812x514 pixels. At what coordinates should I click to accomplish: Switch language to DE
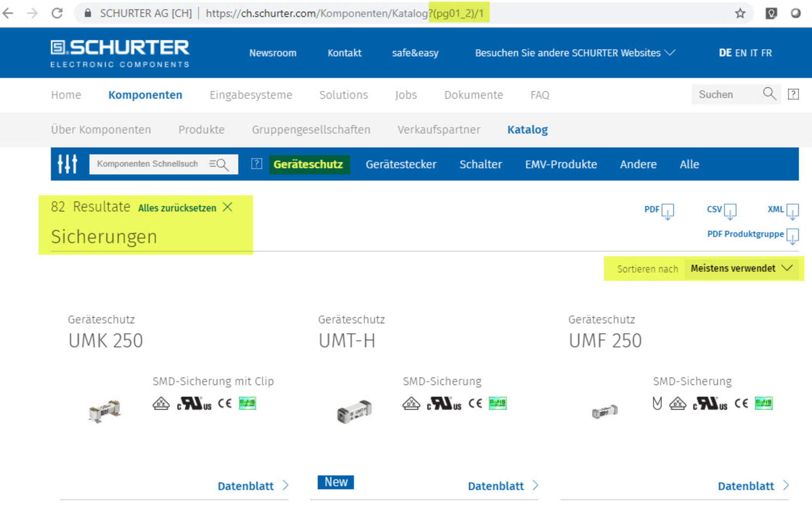[725, 53]
